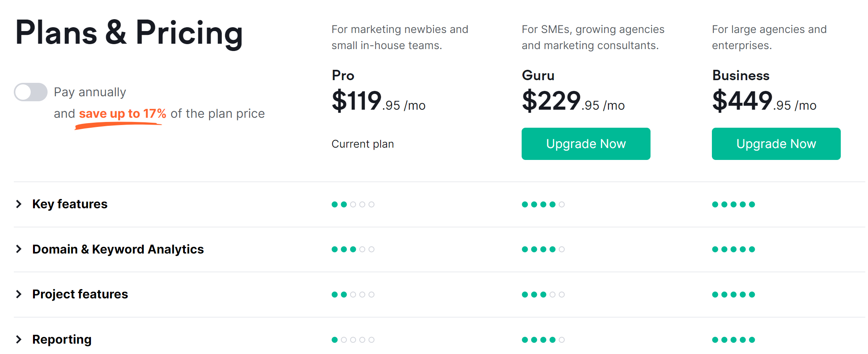Expand the Reporting section chevron
868x354 pixels.
(x=19, y=339)
